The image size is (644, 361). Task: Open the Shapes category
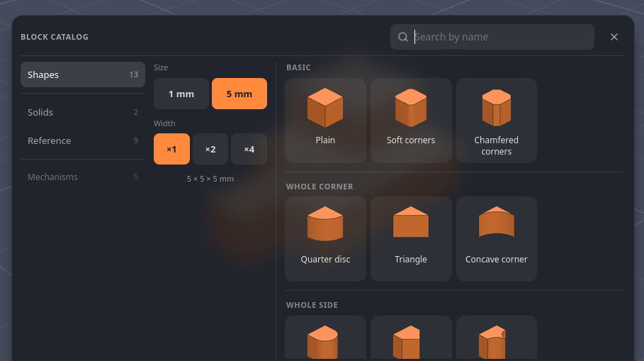click(x=83, y=74)
